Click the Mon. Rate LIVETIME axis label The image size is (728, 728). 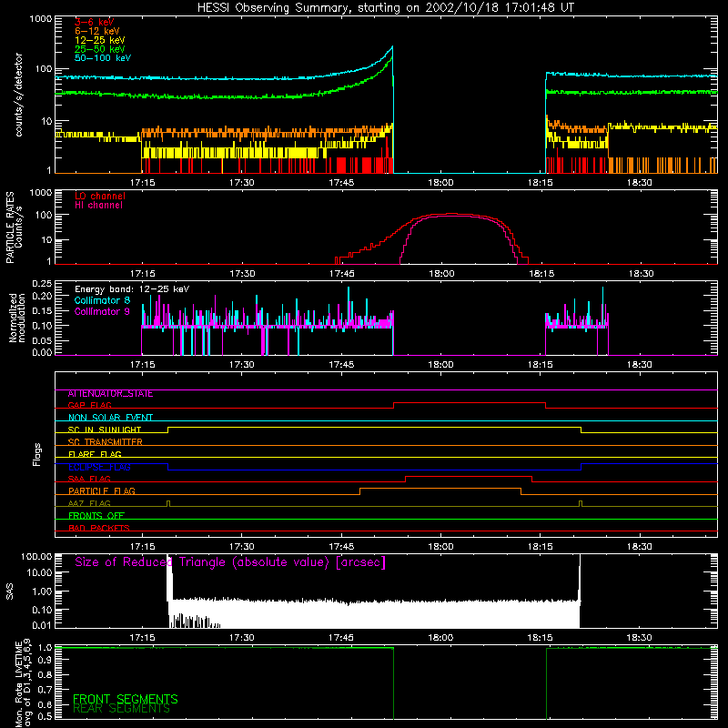24,682
